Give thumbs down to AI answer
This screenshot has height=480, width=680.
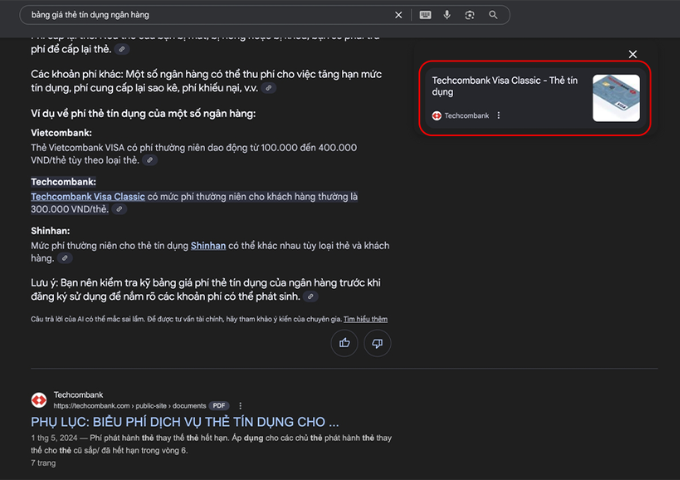(x=377, y=343)
